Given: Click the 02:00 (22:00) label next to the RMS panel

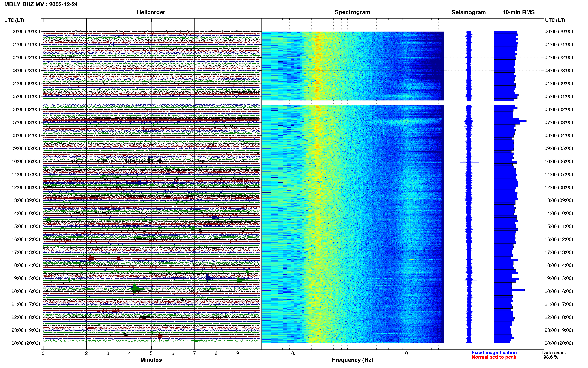Looking at the screenshot, I should tap(559, 57).
